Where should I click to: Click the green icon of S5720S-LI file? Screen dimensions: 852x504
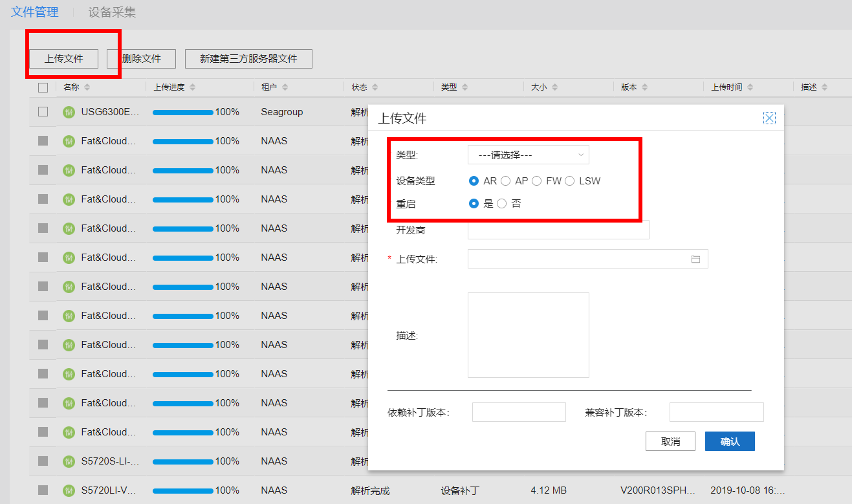click(69, 461)
